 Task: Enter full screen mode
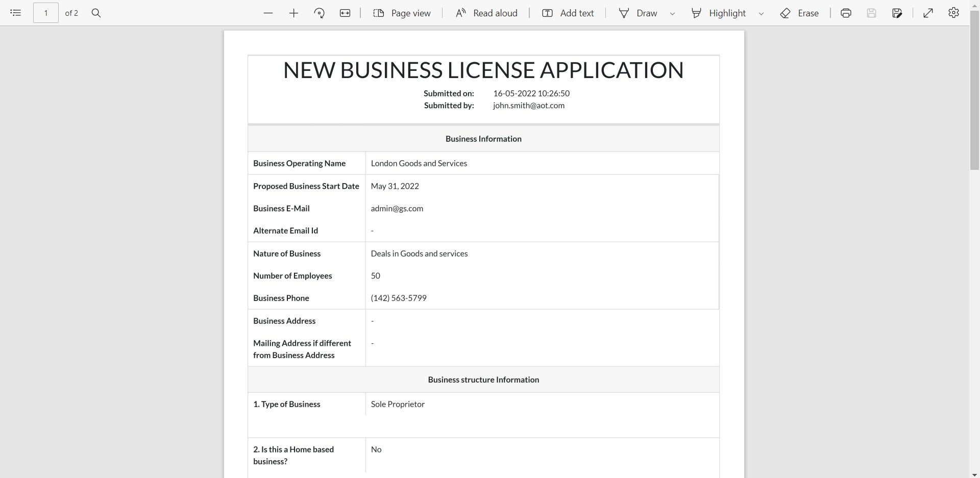tap(928, 13)
